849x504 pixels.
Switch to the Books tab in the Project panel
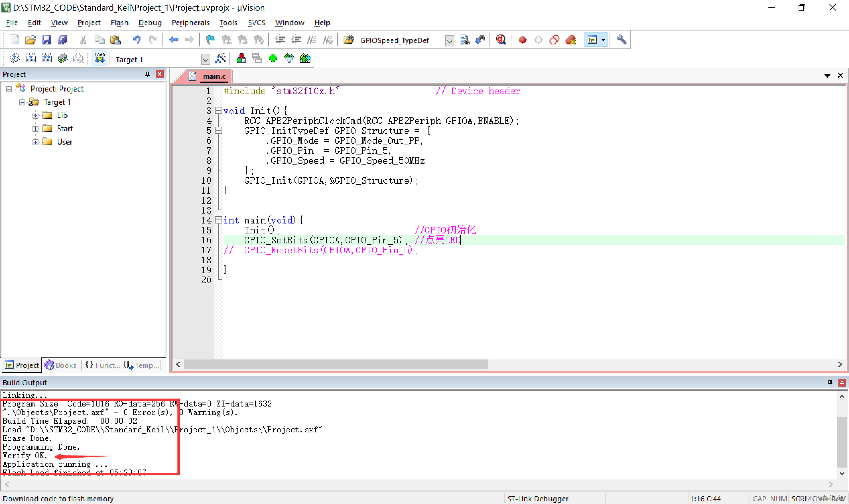tap(61, 365)
